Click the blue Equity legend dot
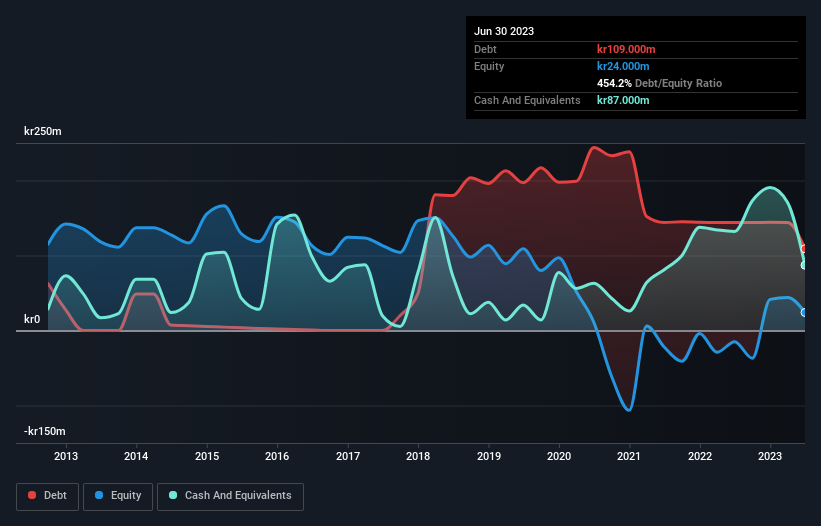This screenshot has width=821, height=526. coord(99,495)
